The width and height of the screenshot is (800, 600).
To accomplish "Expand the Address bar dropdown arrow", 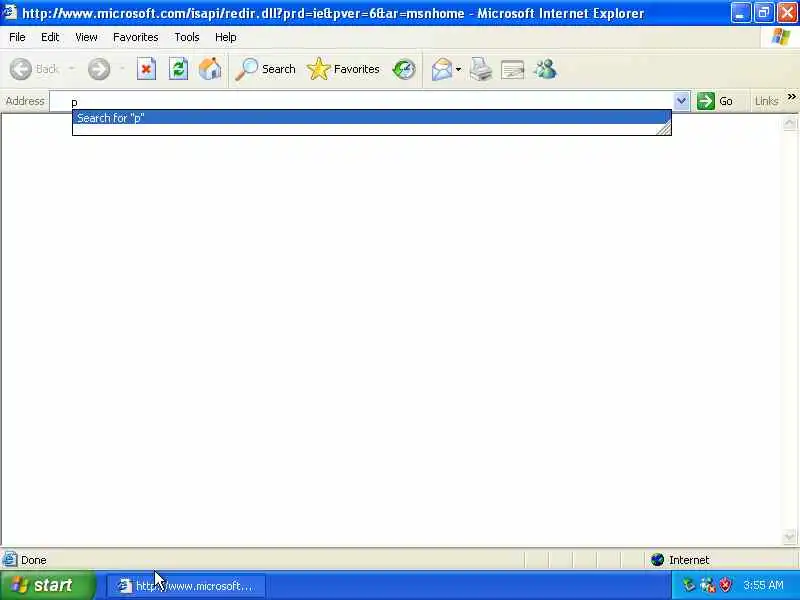I will (681, 101).
